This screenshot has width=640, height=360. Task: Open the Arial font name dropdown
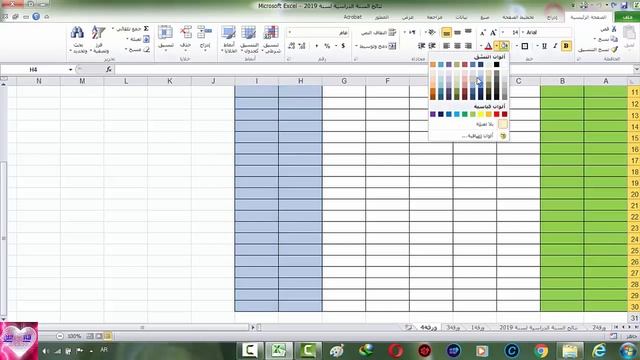[x=523, y=32]
